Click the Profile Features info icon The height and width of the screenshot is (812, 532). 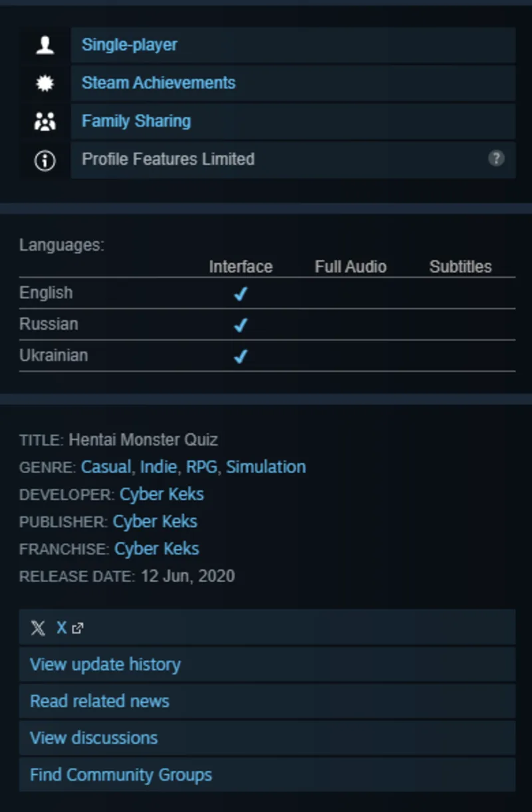pyautogui.click(x=45, y=160)
